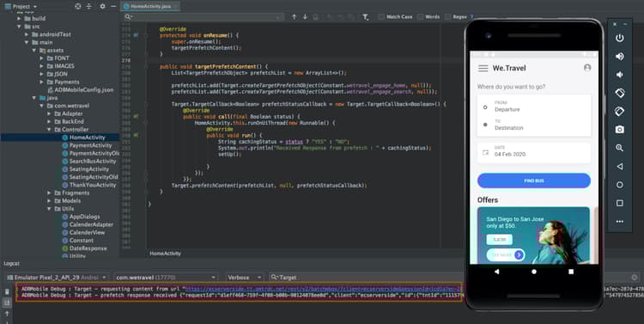Screen dimensions: 644x324
Task: Tap the date field showing 04 Feb 2020
Action: click(534, 152)
